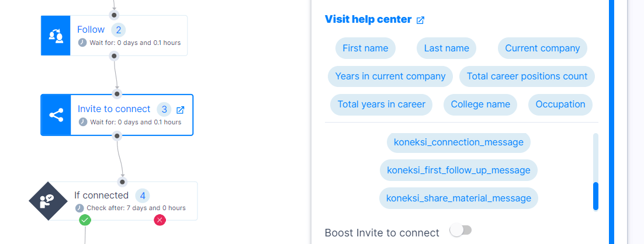Click external link icon beside Visit help center

click(x=420, y=20)
